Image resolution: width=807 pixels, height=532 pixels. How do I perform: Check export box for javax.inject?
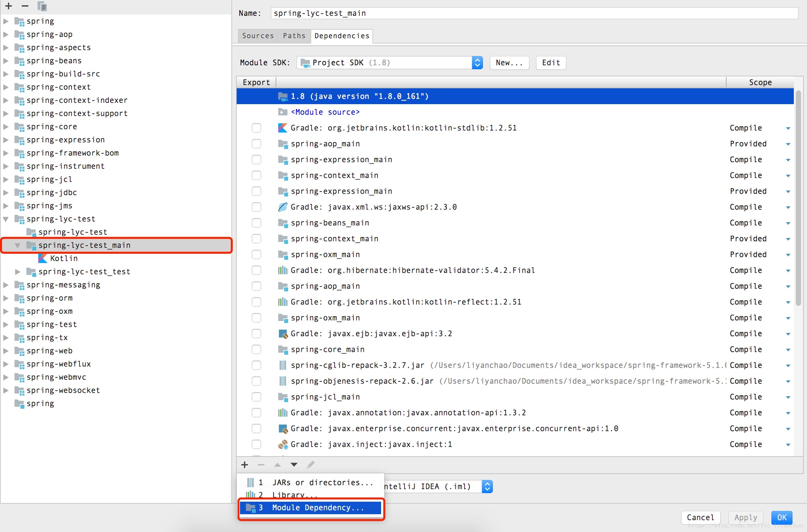256,444
